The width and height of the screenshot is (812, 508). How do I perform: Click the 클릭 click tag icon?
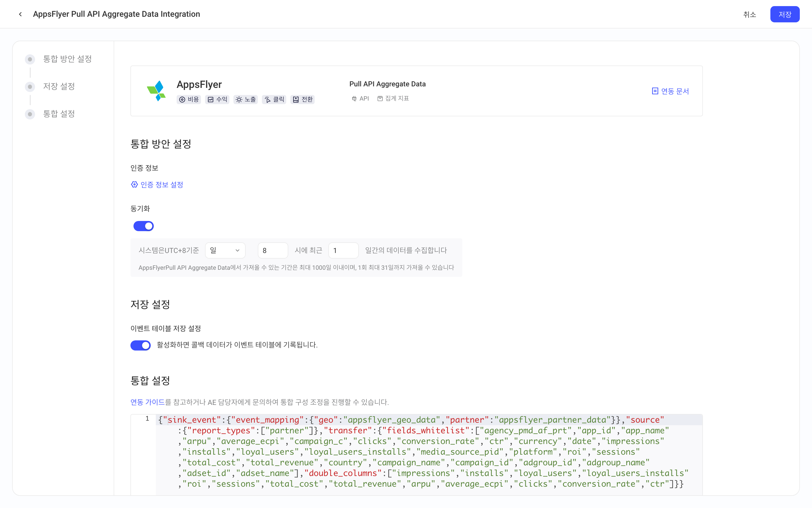click(267, 100)
